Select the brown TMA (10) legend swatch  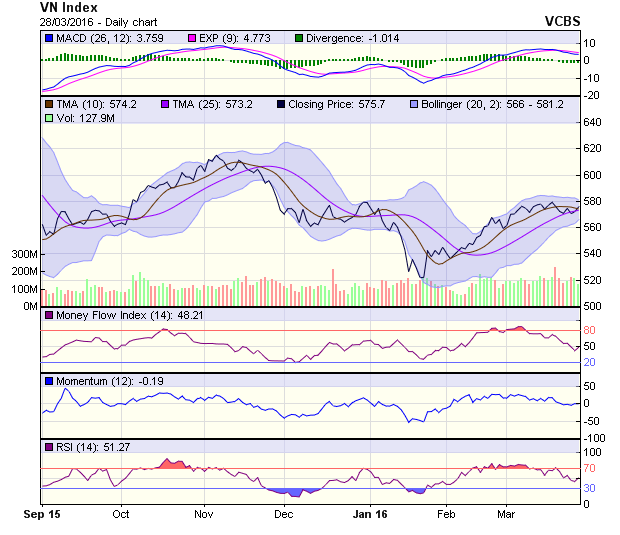pos(48,104)
